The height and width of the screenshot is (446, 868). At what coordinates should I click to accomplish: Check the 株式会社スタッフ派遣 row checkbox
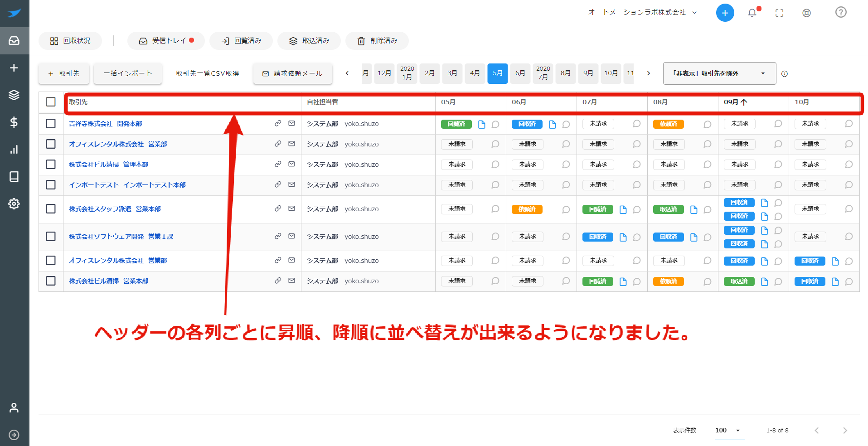click(x=51, y=208)
